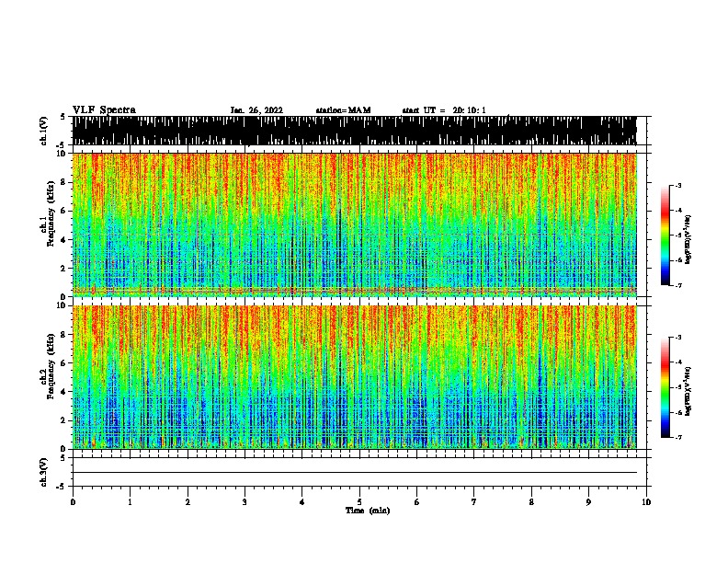
Task: Click the "Time (min)" x-axis label
Action: pyautogui.click(x=368, y=511)
